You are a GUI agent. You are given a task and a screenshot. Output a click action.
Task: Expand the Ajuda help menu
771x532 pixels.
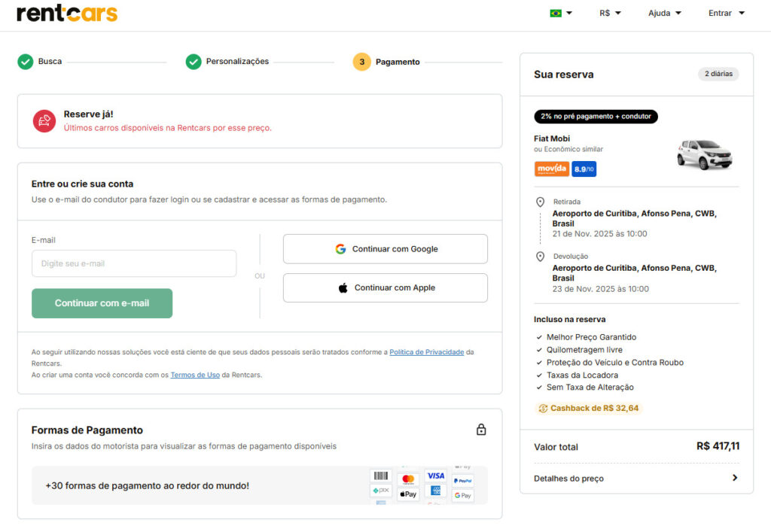click(664, 13)
